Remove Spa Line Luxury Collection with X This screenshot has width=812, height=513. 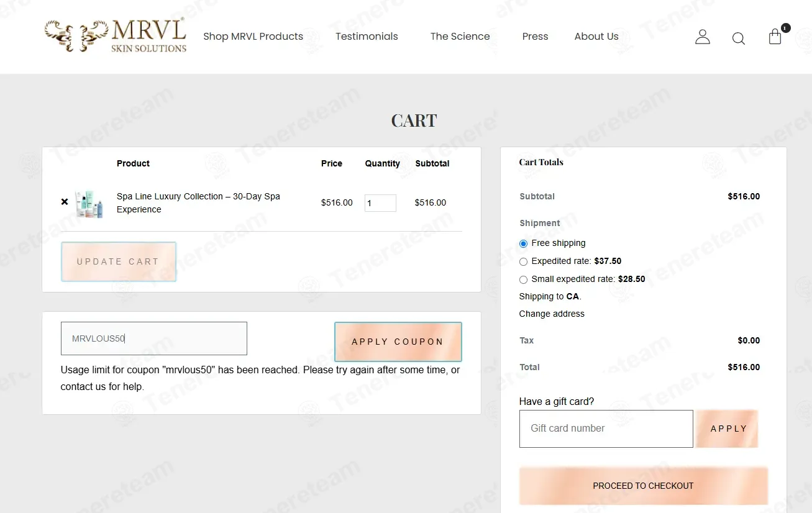pos(65,202)
